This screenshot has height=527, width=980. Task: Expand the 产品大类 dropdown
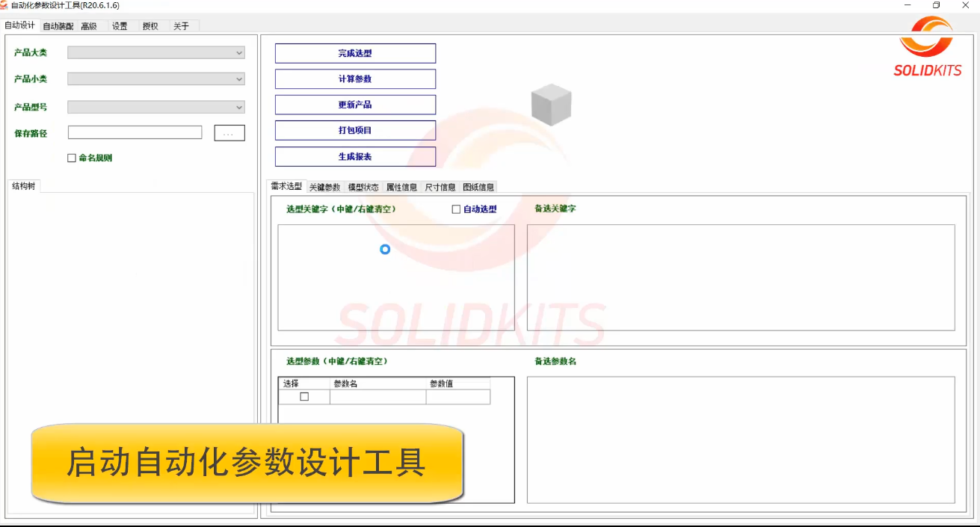pyautogui.click(x=156, y=53)
